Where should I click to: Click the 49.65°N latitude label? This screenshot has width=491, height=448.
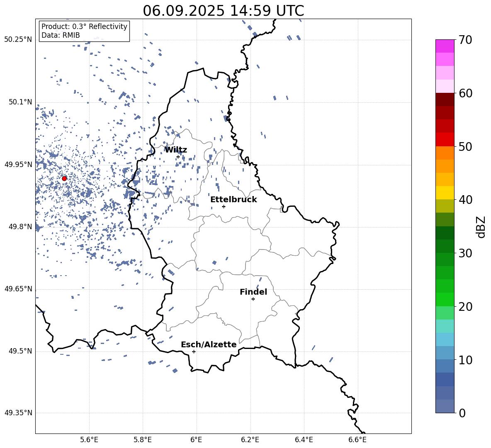point(18,288)
